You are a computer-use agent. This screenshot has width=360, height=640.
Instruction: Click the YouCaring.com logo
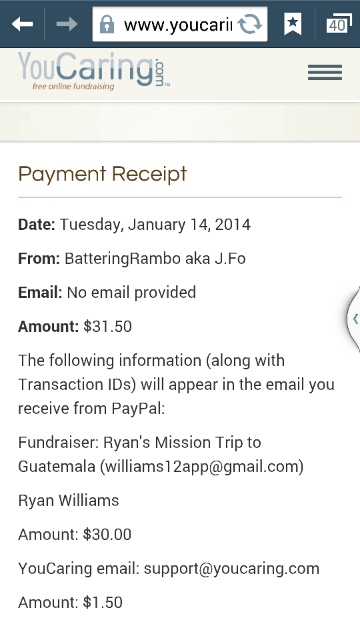coord(93,71)
